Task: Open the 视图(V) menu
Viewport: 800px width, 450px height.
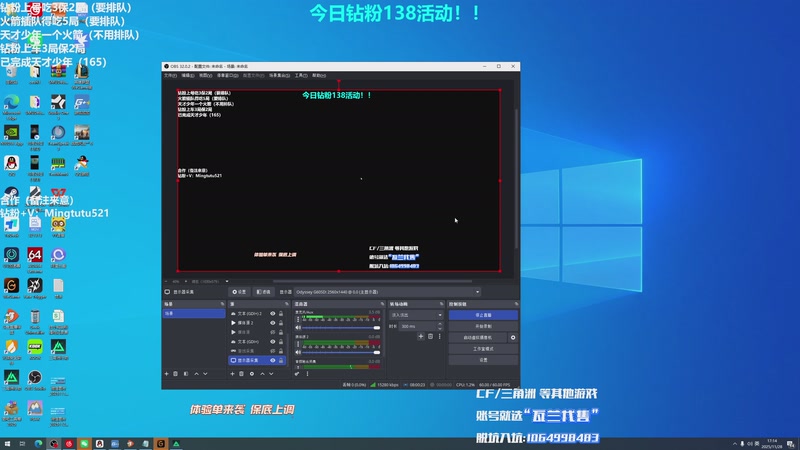Action: [205, 76]
